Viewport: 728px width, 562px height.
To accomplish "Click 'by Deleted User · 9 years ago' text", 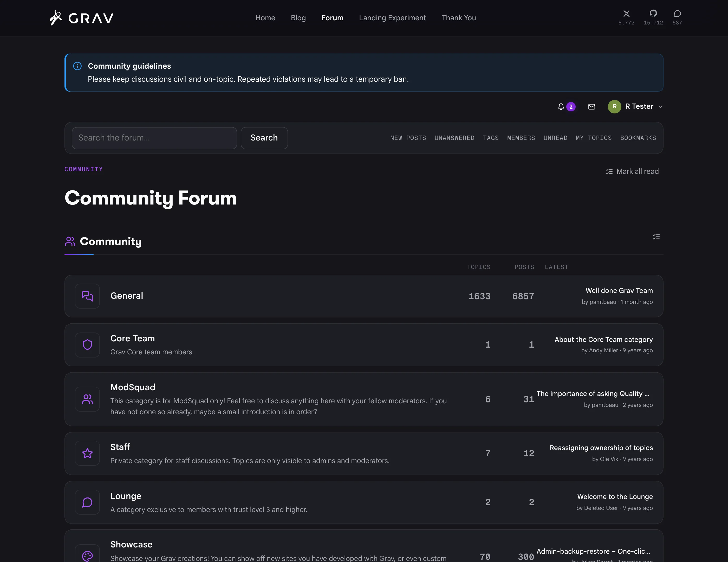I will 614,508.
